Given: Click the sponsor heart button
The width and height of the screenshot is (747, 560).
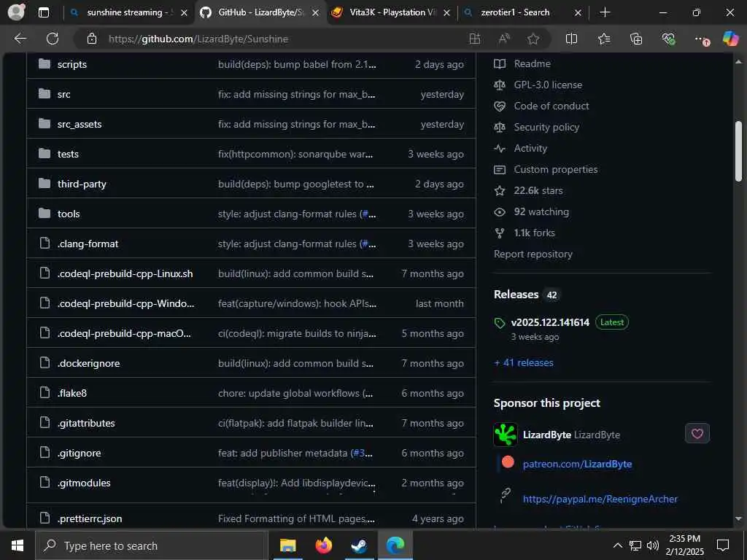Looking at the screenshot, I should [697, 434].
